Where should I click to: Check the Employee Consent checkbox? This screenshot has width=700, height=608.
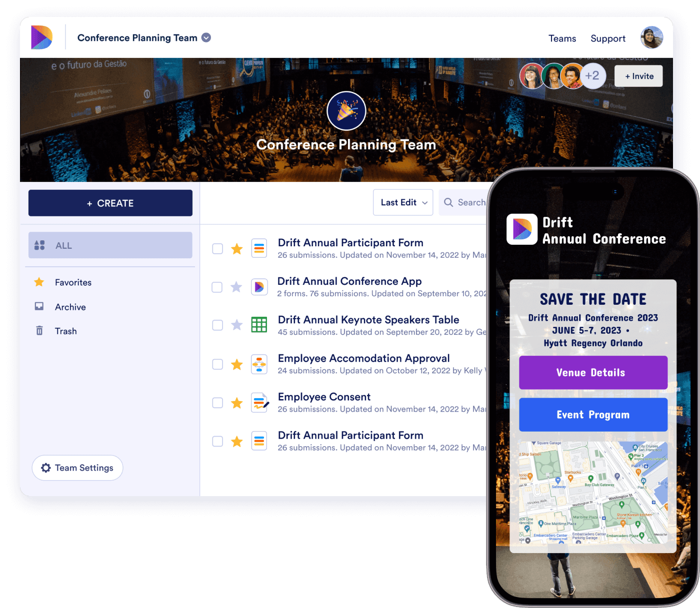click(x=217, y=403)
